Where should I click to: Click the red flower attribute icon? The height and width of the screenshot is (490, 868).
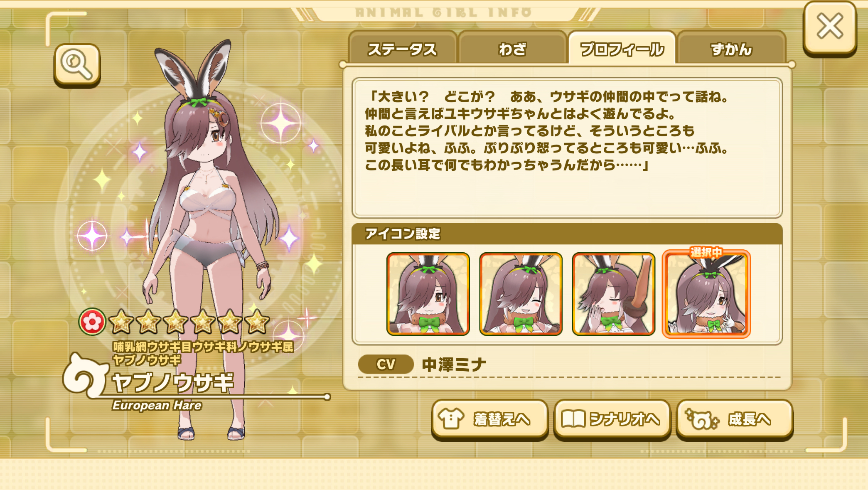coord(92,322)
